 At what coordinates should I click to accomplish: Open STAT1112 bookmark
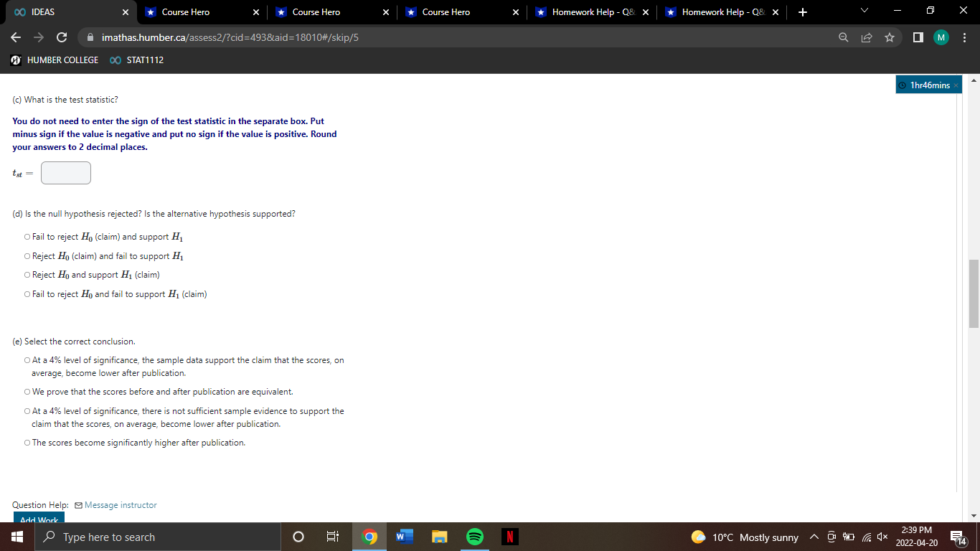point(137,60)
